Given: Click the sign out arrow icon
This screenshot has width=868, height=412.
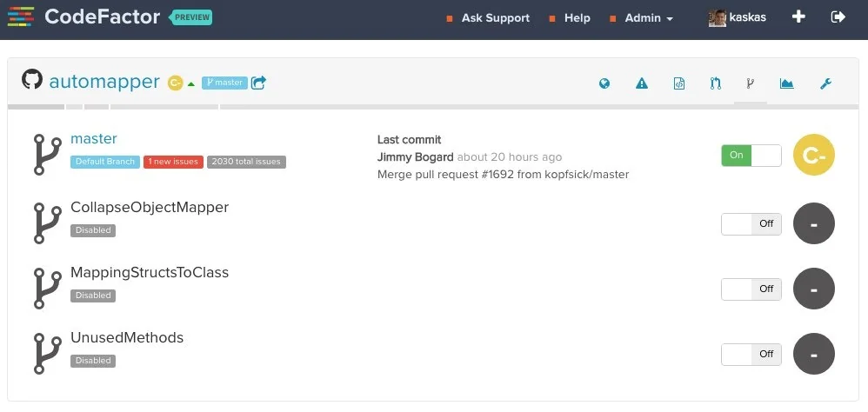Looking at the screenshot, I should 838,17.
